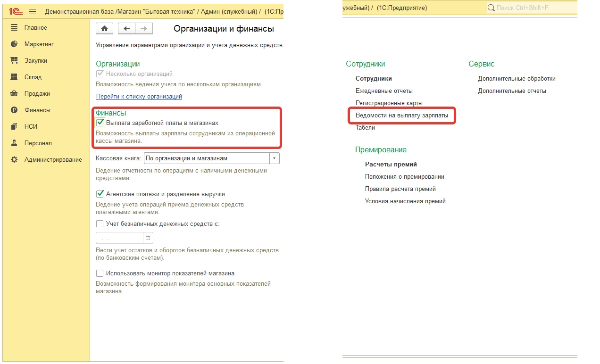Open Дополнительные обработки link
600x364 pixels.
point(517,79)
